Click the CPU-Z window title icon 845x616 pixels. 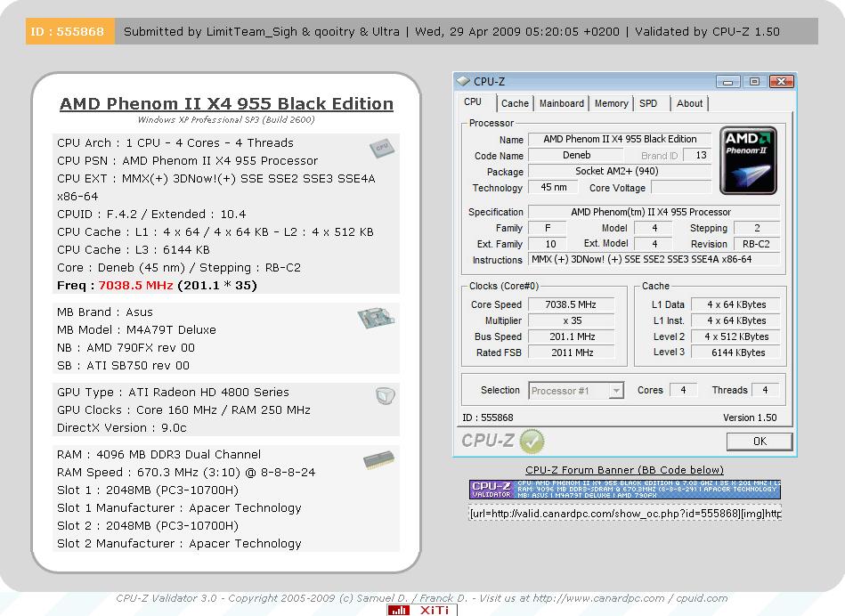pyautogui.click(x=463, y=81)
